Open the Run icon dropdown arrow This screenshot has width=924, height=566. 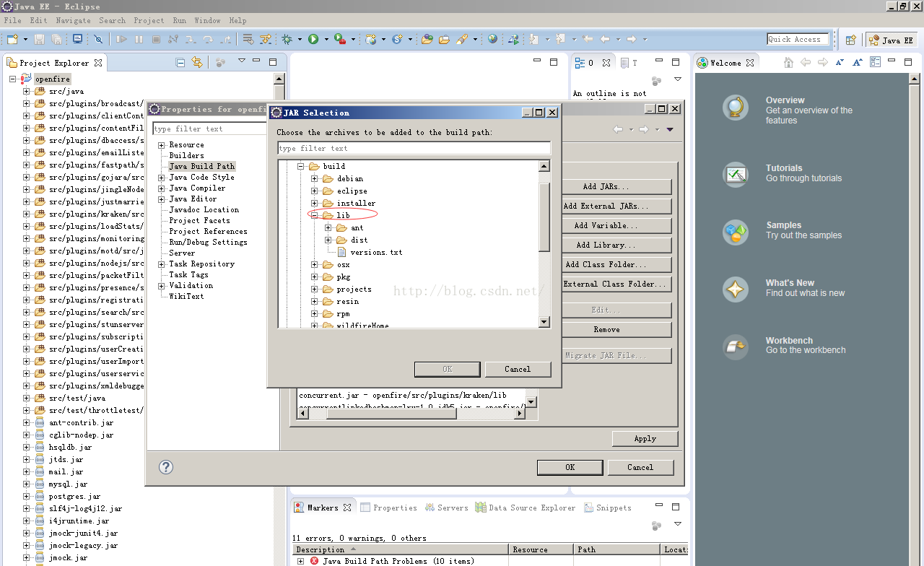[326, 40]
